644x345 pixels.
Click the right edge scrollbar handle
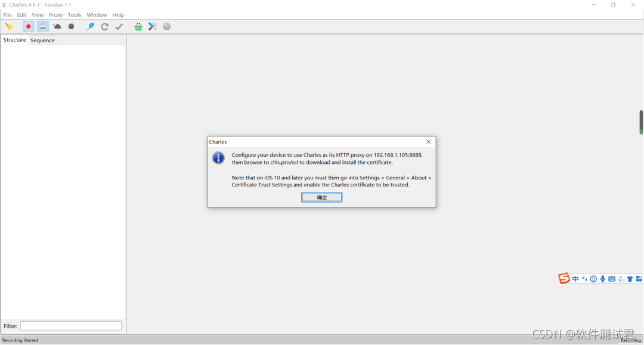point(640,122)
